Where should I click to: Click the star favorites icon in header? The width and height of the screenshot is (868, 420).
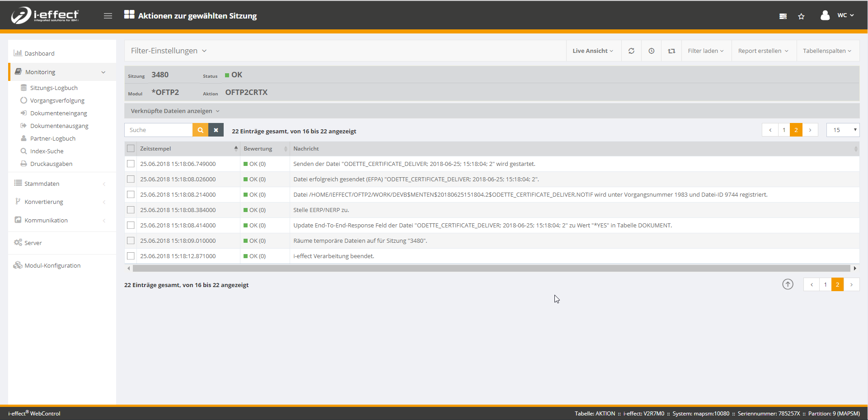click(801, 16)
